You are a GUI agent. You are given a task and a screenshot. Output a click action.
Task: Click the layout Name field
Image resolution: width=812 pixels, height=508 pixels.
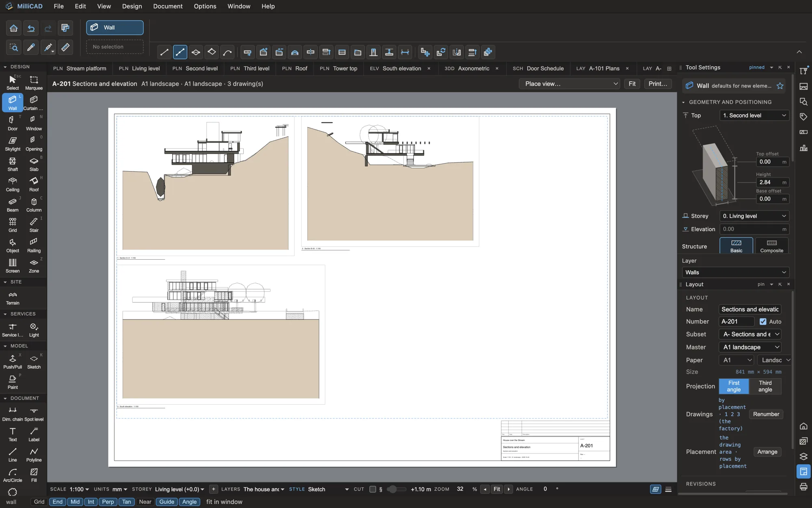[x=750, y=309]
